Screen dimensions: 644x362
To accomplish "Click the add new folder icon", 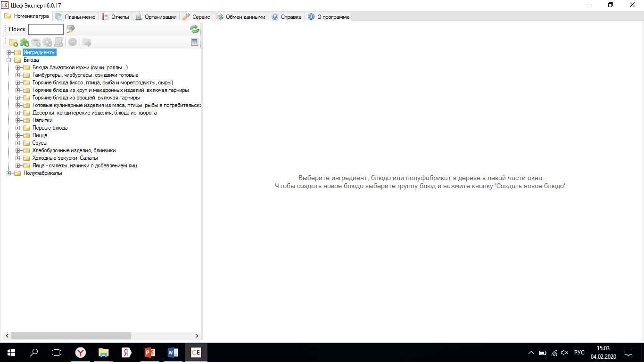I will coord(14,42).
